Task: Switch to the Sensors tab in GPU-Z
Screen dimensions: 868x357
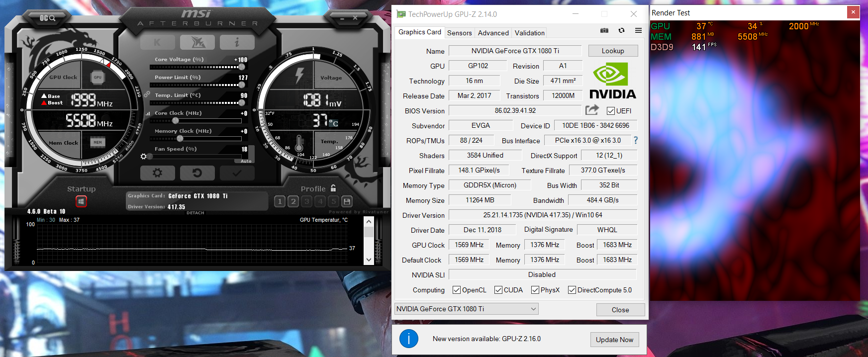Action: (x=460, y=33)
